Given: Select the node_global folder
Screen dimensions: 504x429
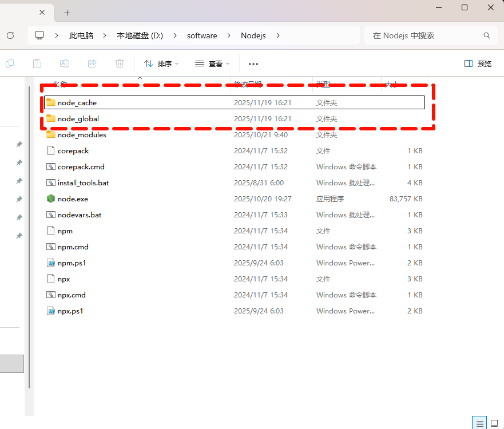Looking at the screenshot, I should pos(235,118).
